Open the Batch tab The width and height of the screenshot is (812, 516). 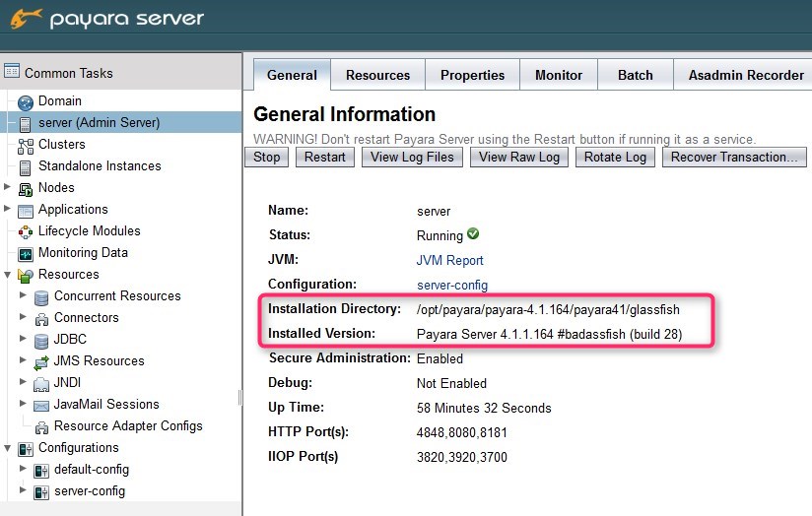pyautogui.click(x=636, y=75)
